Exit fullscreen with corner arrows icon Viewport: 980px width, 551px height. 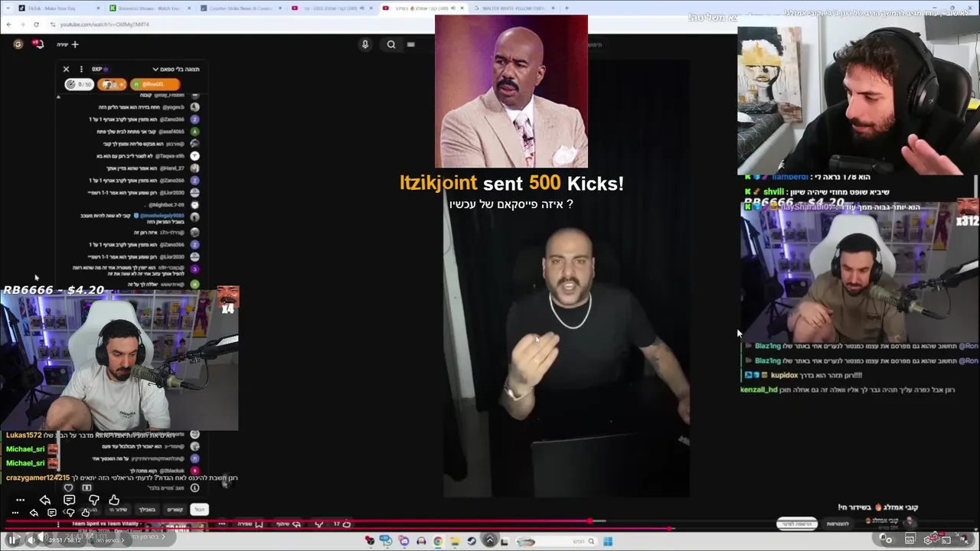tap(964, 540)
